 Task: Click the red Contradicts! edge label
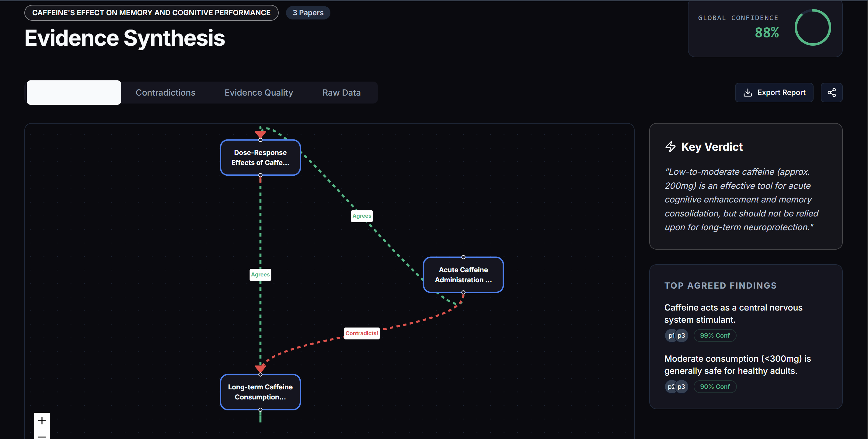[361, 333]
